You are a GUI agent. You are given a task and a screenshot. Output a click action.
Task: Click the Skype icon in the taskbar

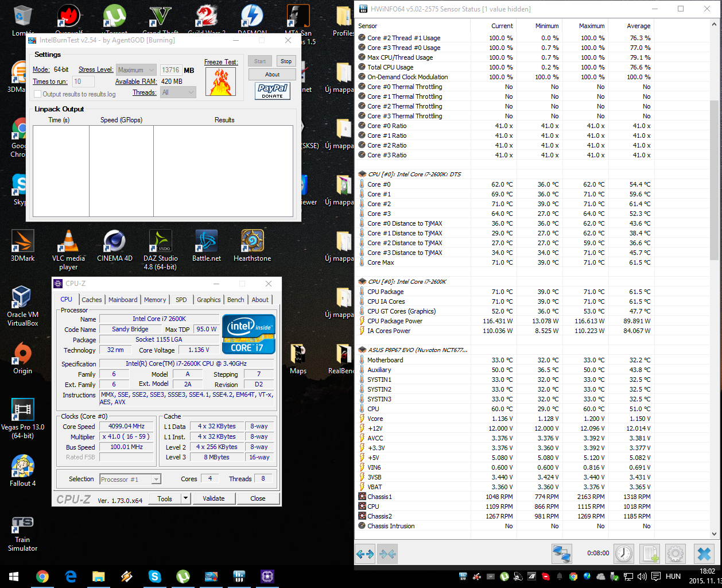(x=154, y=577)
